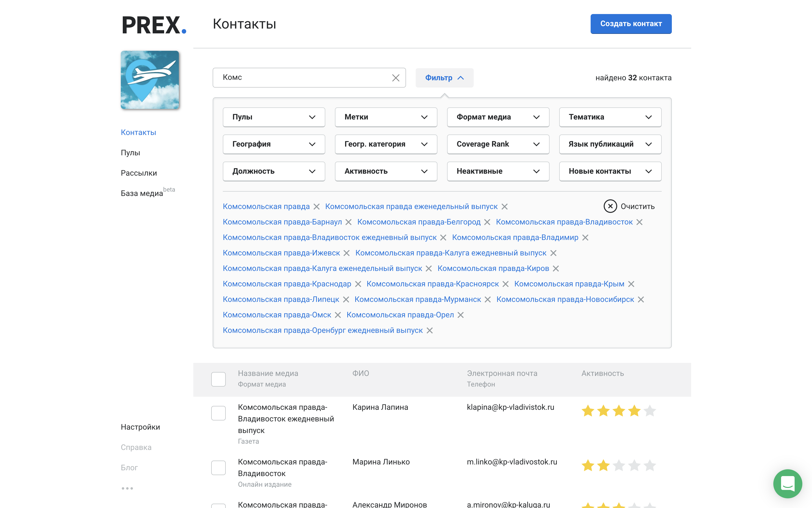812x508 pixels.
Task: Remove the 'Комсомольская правда-Крым' tag
Action: [x=631, y=284]
